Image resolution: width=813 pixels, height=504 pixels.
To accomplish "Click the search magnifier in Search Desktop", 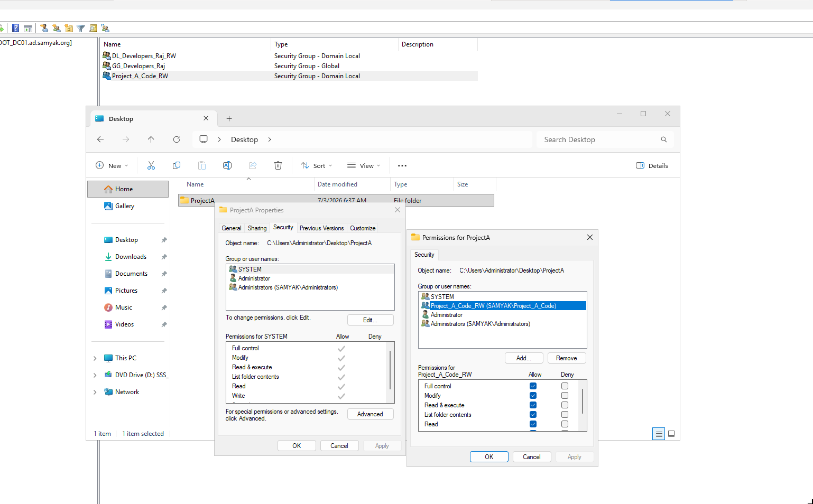I will [664, 139].
